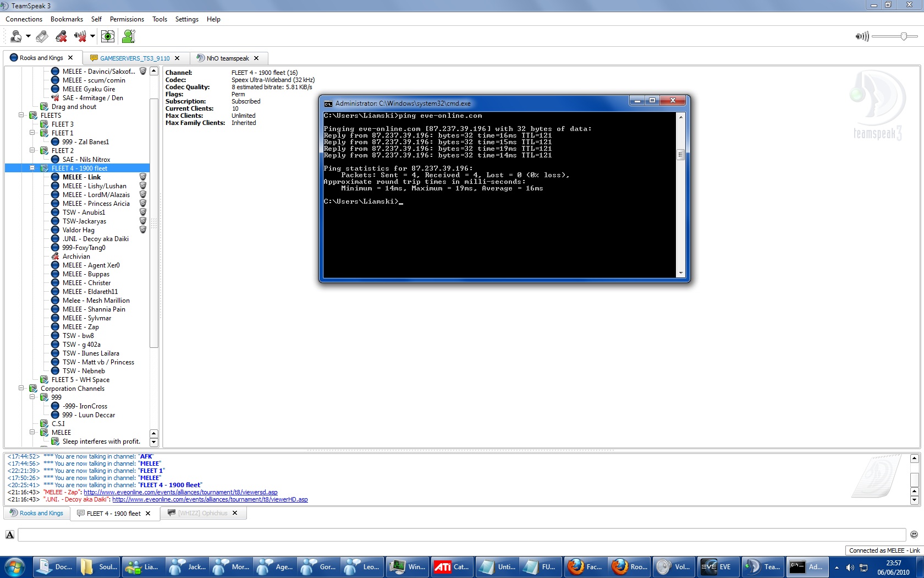This screenshot has width=924, height=578.
Task: Show hidden system tray icons
Action: click(x=837, y=568)
